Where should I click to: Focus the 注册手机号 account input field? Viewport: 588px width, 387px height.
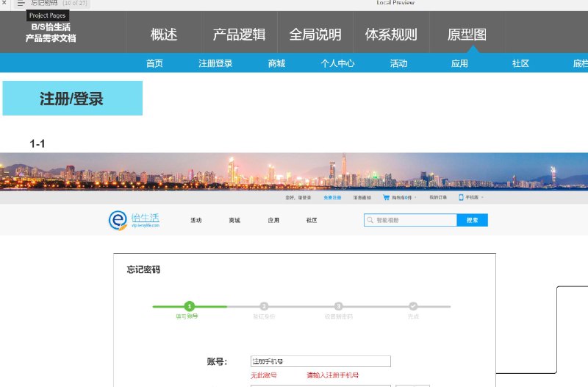tap(320, 361)
